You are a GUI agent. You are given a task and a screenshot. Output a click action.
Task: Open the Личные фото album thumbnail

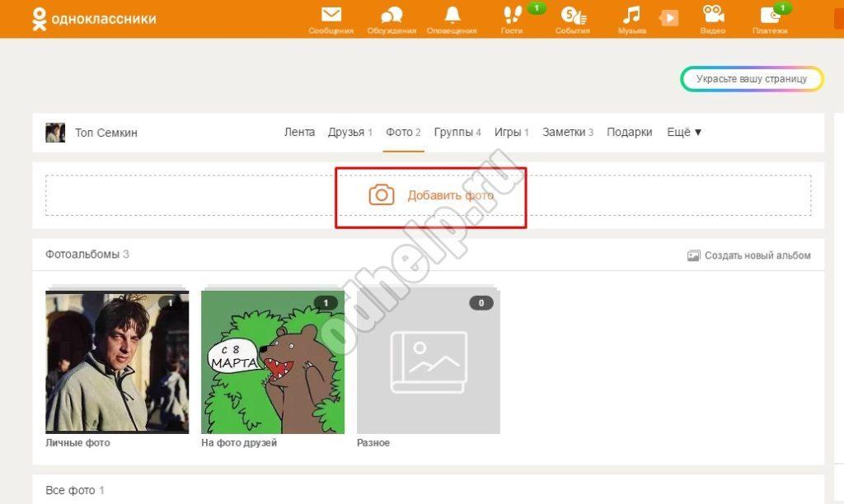tap(117, 362)
